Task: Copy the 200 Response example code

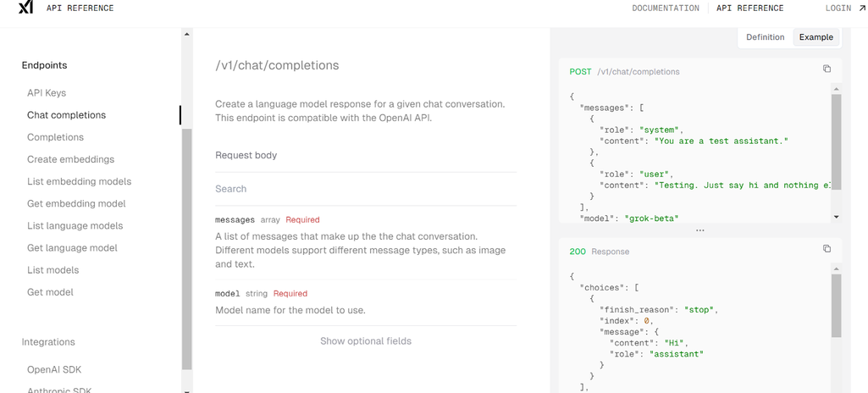Action: click(x=827, y=248)
